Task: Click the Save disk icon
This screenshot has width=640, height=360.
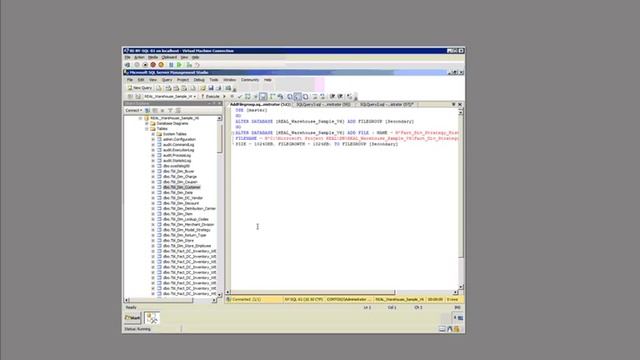Action: [211, 88]
